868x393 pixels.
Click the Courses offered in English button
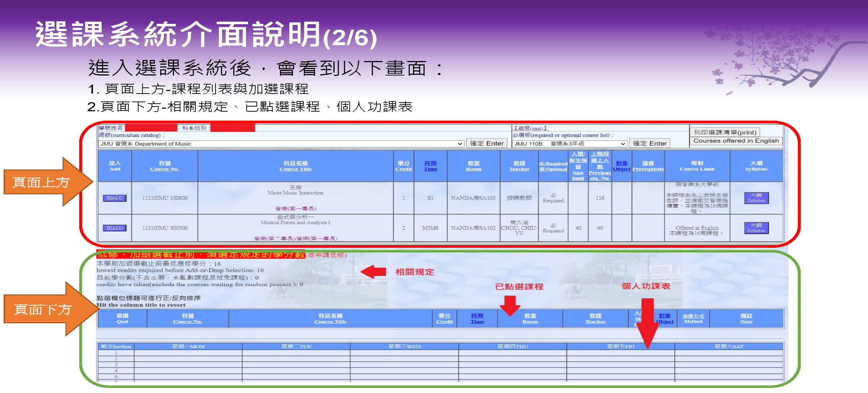(736, 141)
